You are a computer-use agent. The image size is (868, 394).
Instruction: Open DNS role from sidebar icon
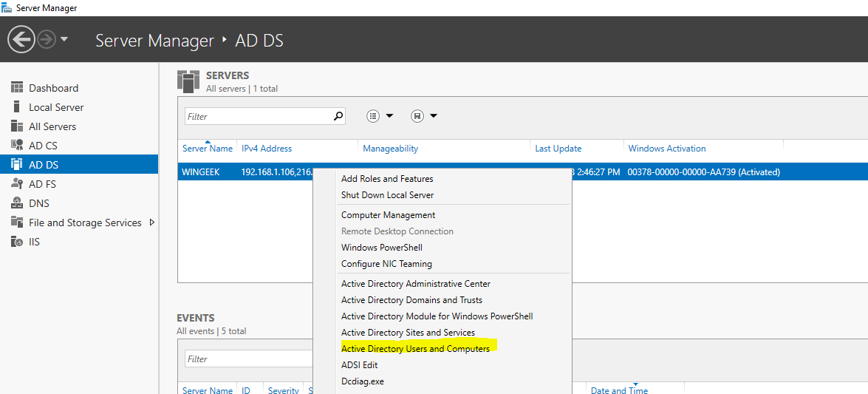pos(16,203)
